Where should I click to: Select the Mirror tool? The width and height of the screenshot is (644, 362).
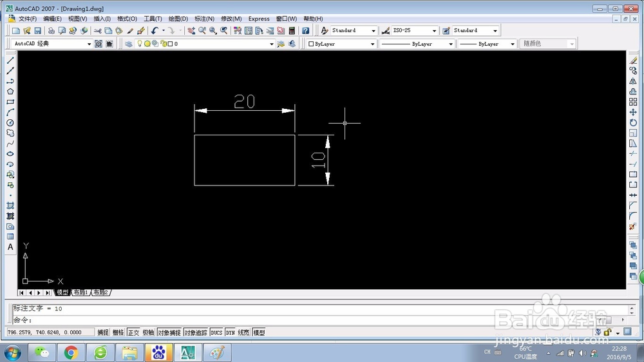[x=633, y=81]
